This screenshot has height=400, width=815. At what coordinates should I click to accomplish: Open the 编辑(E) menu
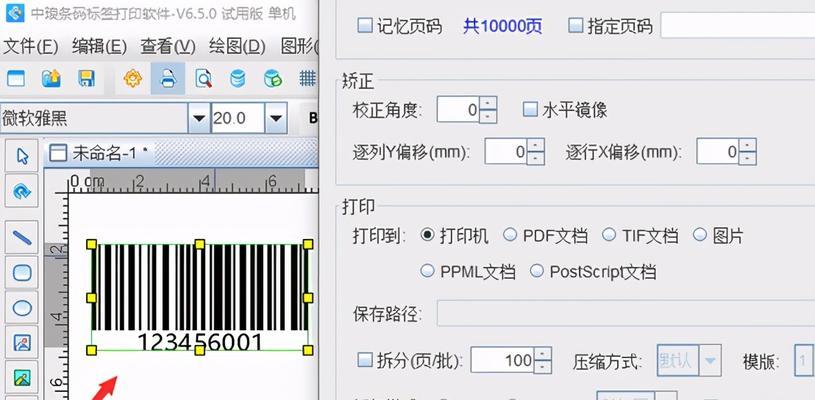pyautogui.click(x=99, y=47)
